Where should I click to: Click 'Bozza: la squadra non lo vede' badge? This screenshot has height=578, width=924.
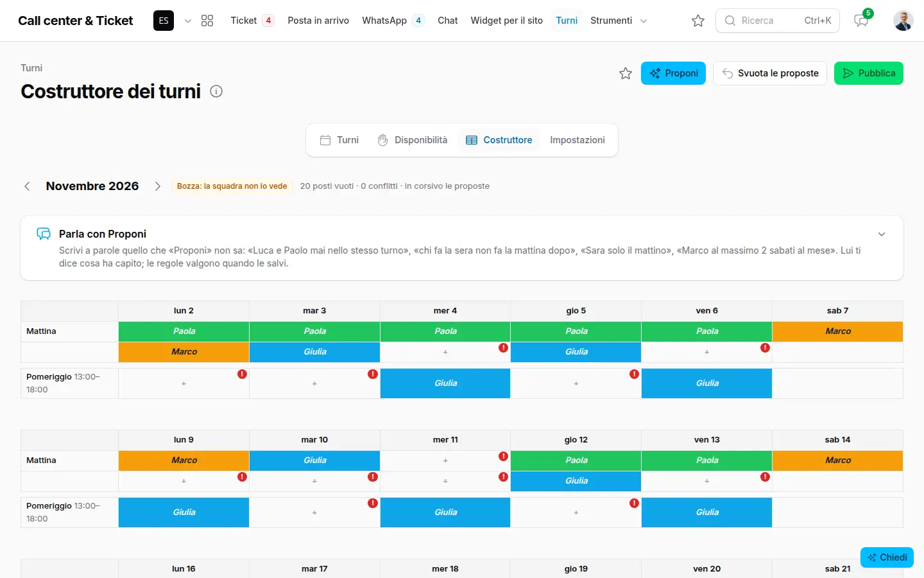tap(232, 186)
